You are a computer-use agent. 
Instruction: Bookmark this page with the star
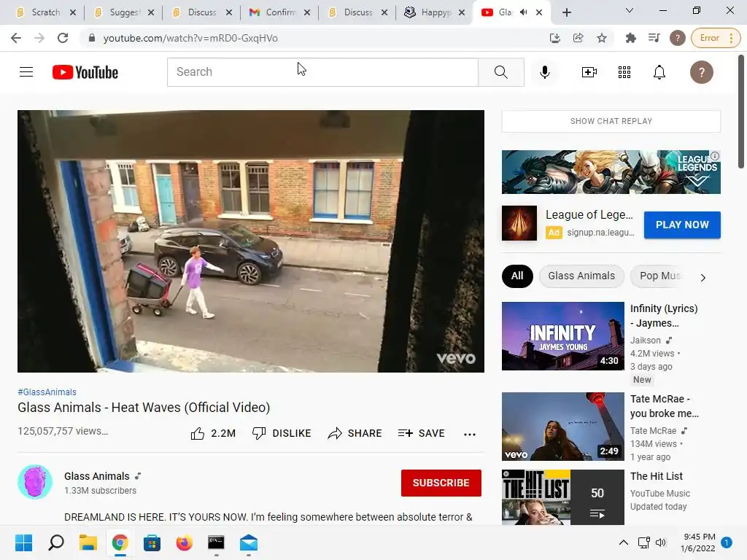coord(602,38)
